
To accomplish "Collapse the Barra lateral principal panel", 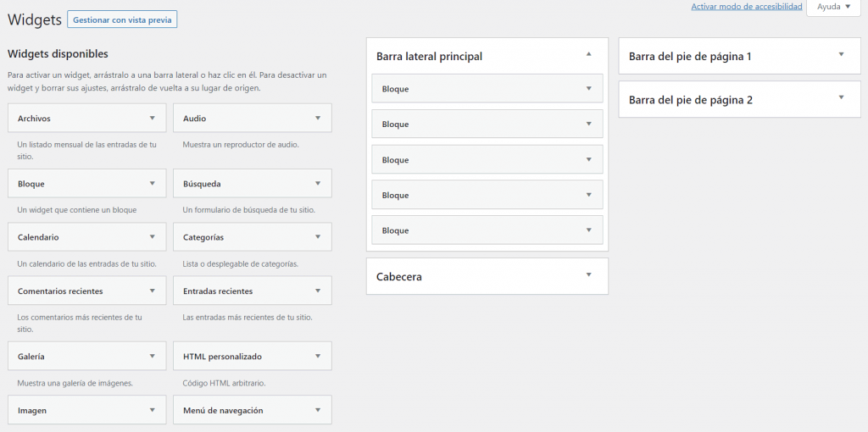I will tap(588, 55).
